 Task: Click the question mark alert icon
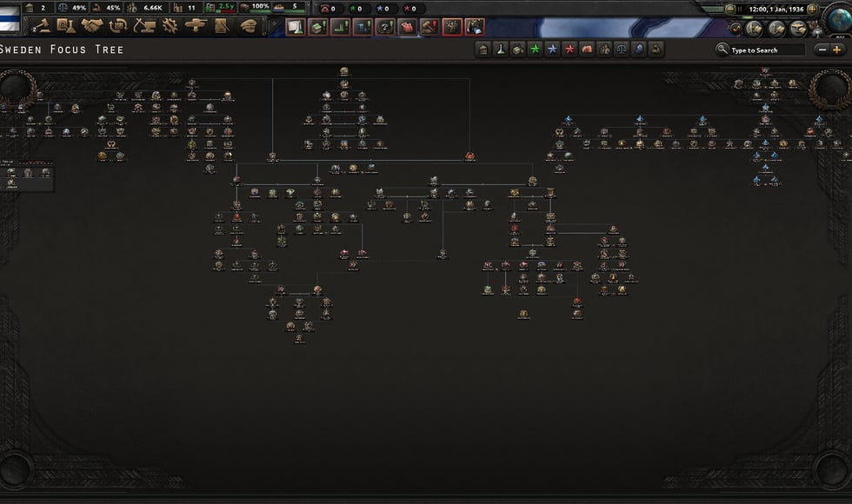pos(384,27)
